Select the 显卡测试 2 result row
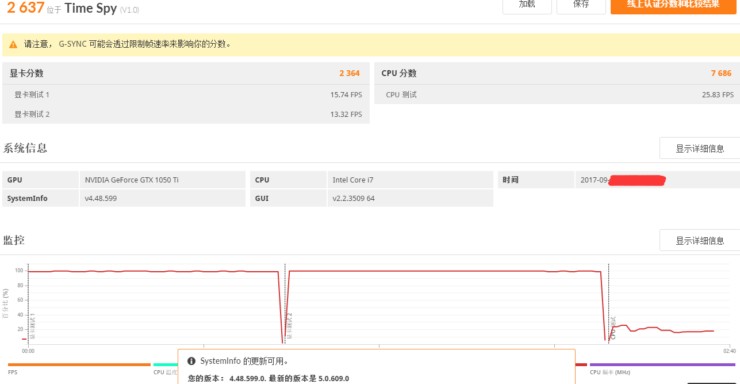The width and height of the screenshot is (740, 384). (186, 114)
